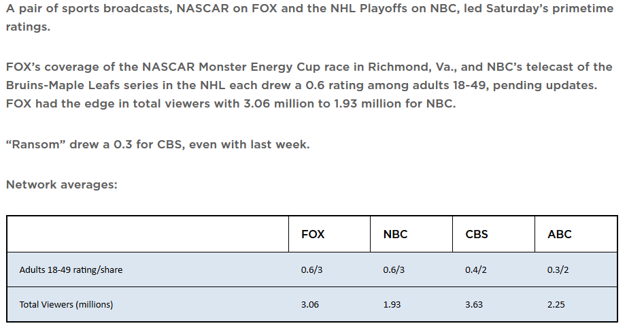
Task: Click the empty top-left table header cell
Action: point(148,234)
